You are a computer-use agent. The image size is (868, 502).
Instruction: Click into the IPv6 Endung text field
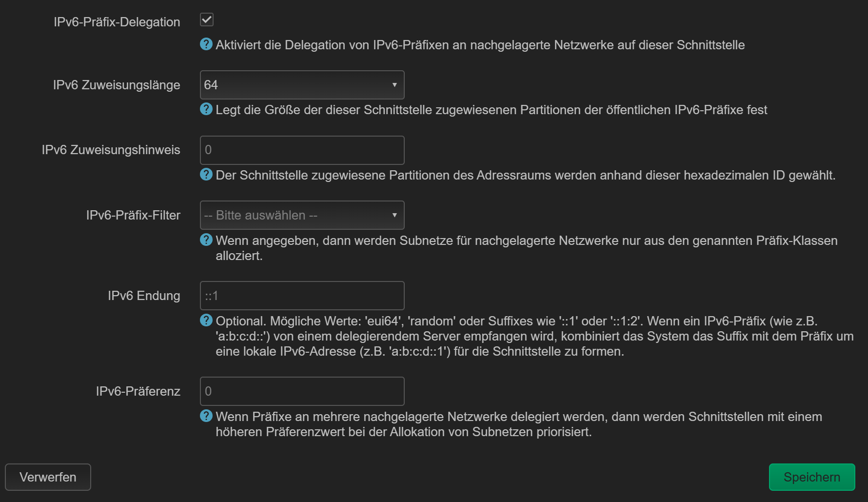pos(302,296)
